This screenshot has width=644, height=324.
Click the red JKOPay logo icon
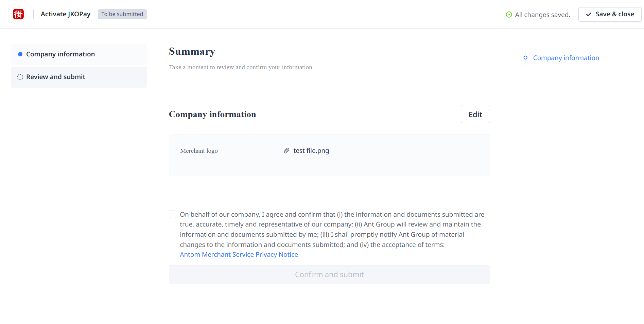[x=18, y=14]
